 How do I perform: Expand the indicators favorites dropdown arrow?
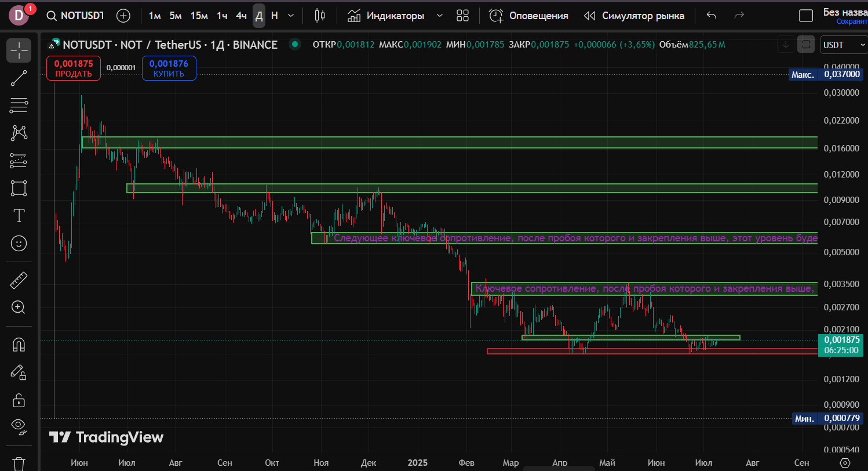[x=440, y=16]
